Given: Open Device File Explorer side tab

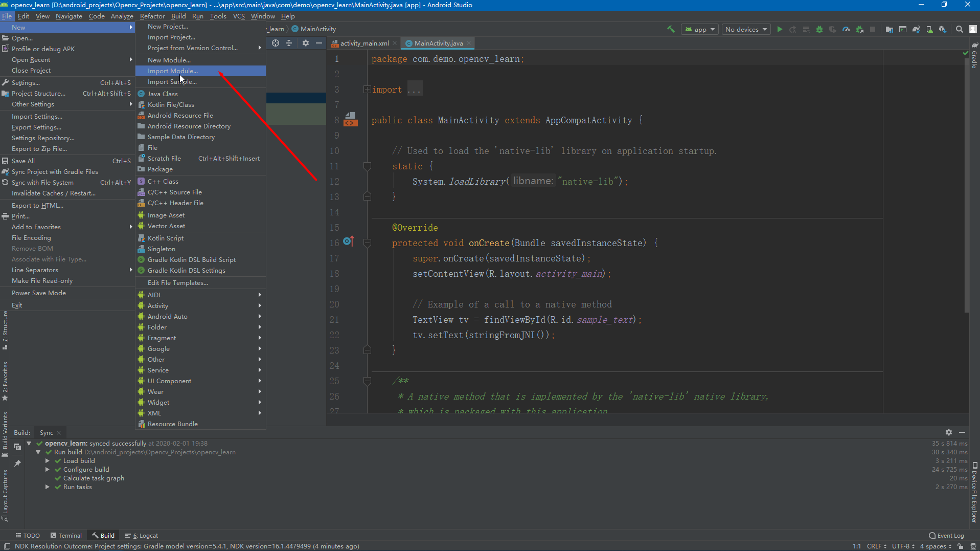Looking at the screenshot, I should click(x=974, y=492).
